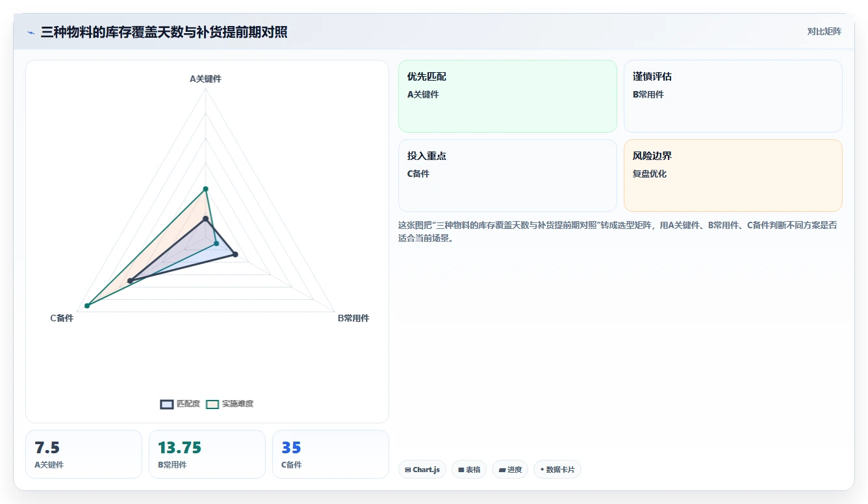Click the 35 C备件 stat card
This screenshot has height=504, width=868.
click(331, 454)
